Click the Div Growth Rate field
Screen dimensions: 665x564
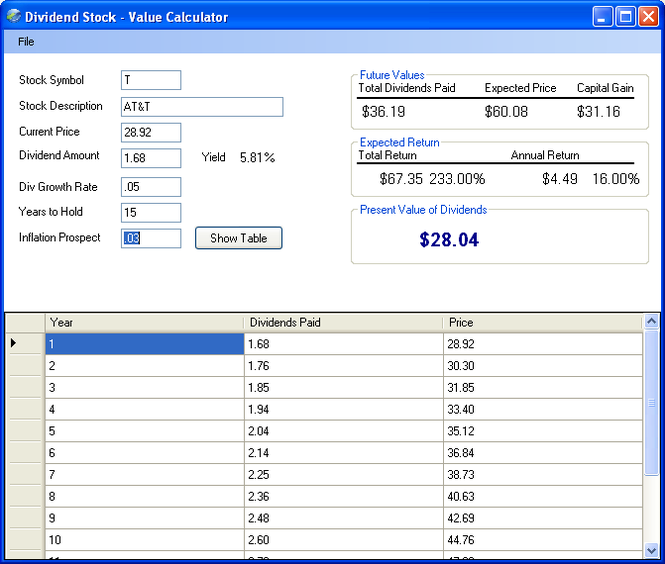(151, 187)
